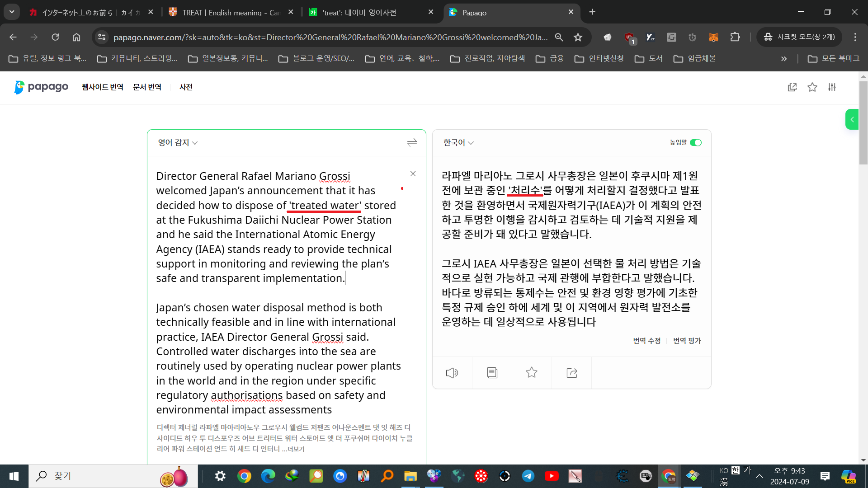Toggle the 높임말 honorific switch
Viewport: 868px width, 488px height.
pyautogui.click(x=696, y=143)
